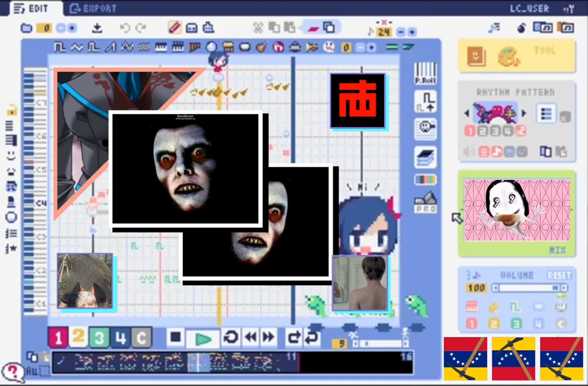588x386 pixels.
Task: Open the paint palette tool
Action: tap(509, 57)
